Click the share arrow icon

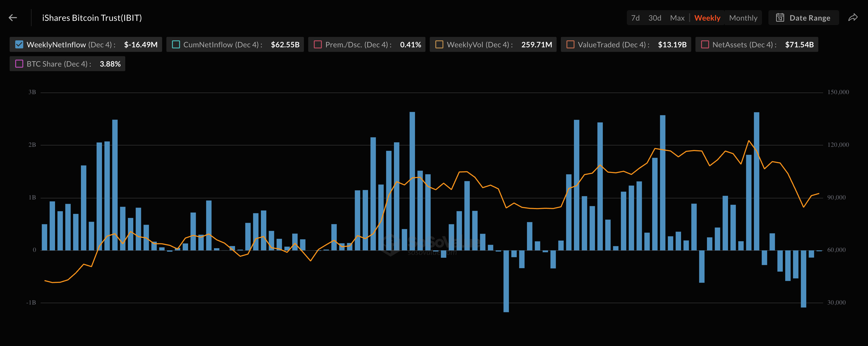(853, 18)
